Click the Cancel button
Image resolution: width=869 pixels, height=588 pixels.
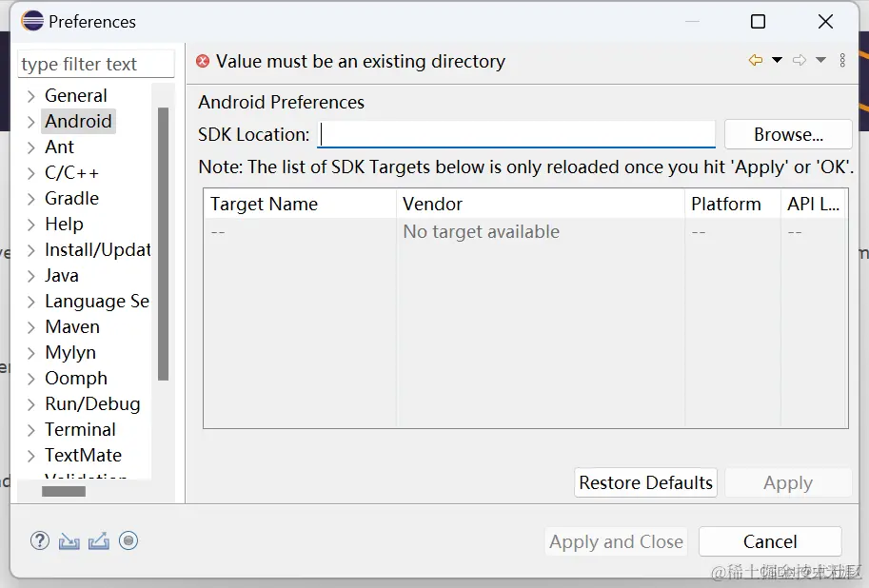(770, 541)
